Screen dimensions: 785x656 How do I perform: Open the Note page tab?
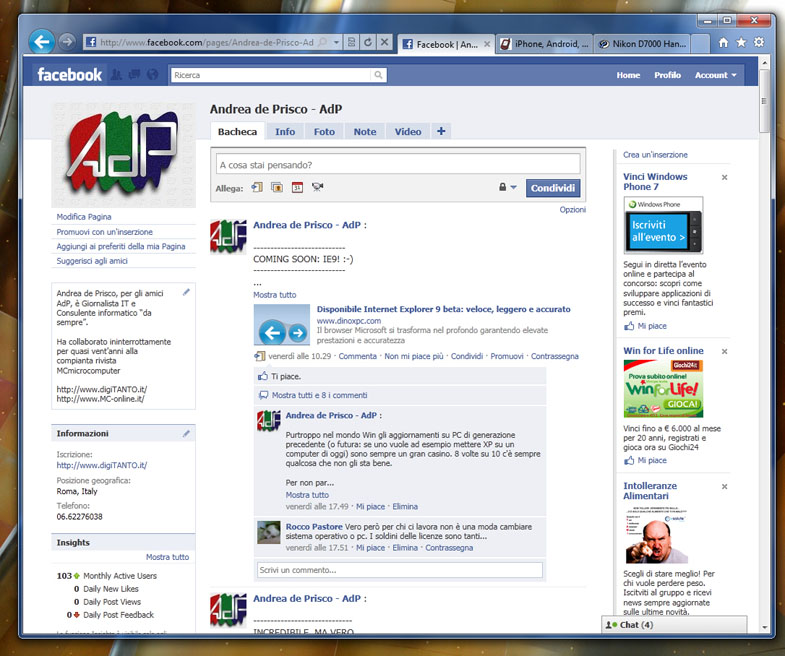tap(365, 132)
